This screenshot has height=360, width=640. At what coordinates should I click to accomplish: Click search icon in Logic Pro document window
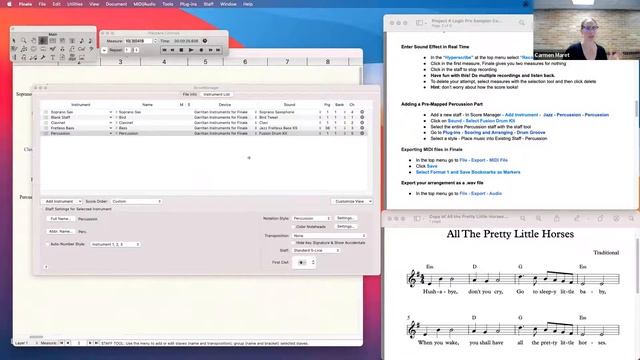pyautogui.click(x=522, y=23)
